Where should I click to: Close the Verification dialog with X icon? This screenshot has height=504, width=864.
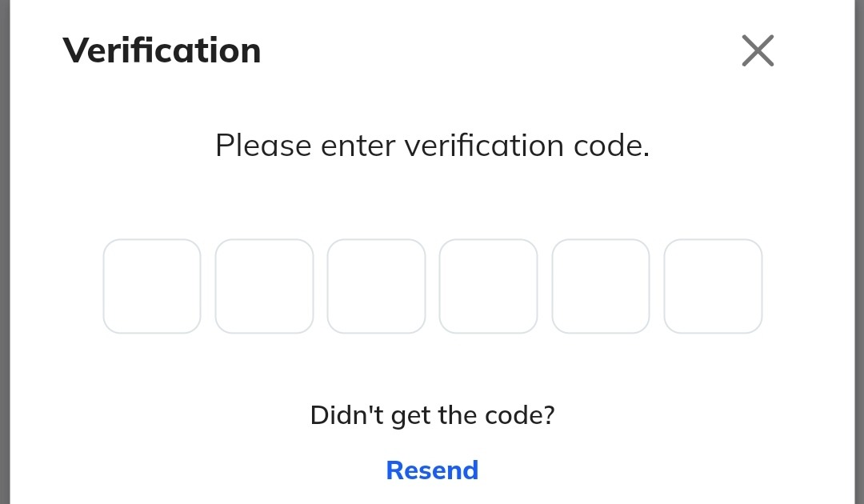tap(758, 51)
